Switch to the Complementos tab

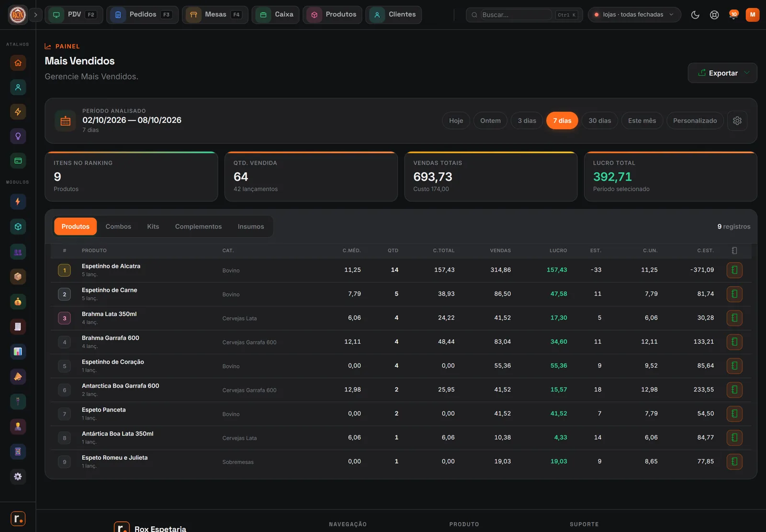198,226
